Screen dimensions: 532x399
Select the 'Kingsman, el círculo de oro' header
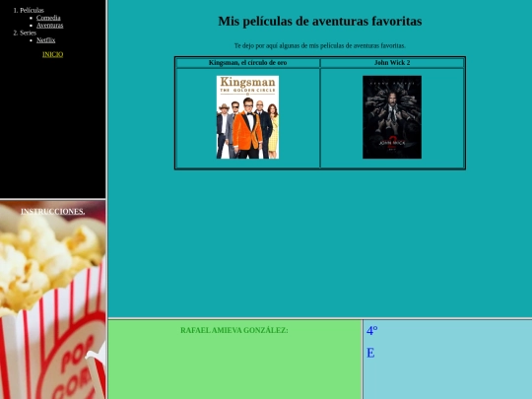pyautogui.click(x=247, y=63)
